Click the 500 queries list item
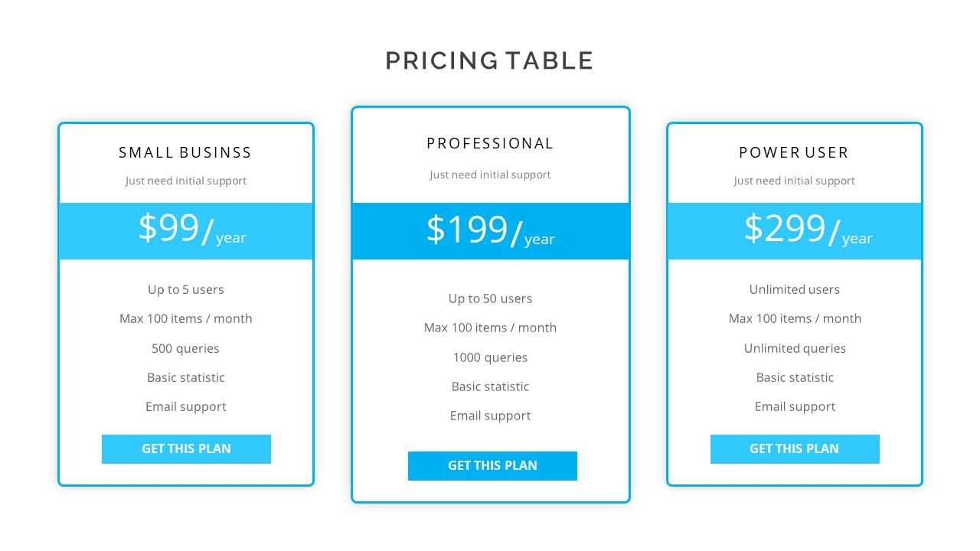Image resolution: width=980 pixels, height=551 pixels. point(186,348)
